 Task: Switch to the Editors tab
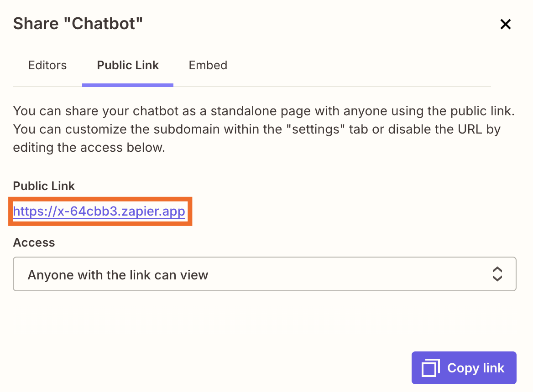pos(47,65)
